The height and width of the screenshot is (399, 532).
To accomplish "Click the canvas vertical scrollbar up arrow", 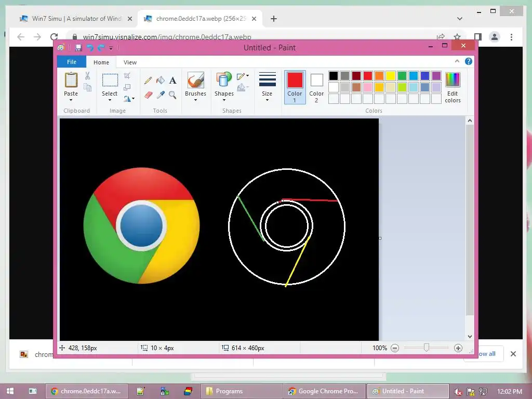I will 470,121.
